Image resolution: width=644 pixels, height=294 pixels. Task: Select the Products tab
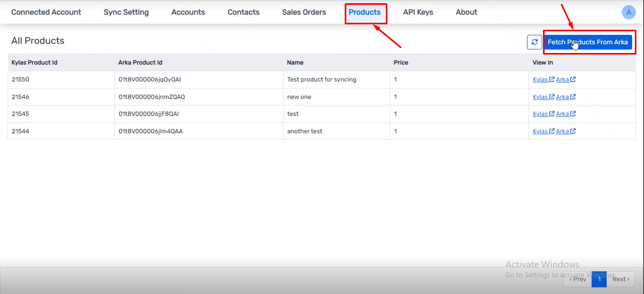tap(365, 12)
